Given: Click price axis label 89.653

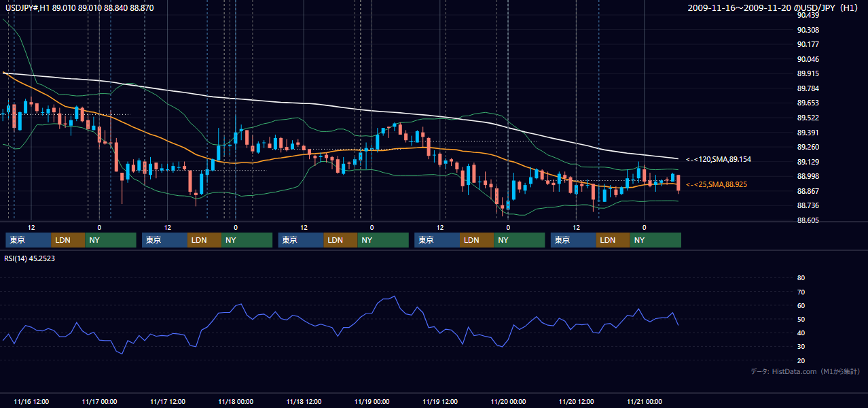Looking at the screenshot, I should point(808,103).
